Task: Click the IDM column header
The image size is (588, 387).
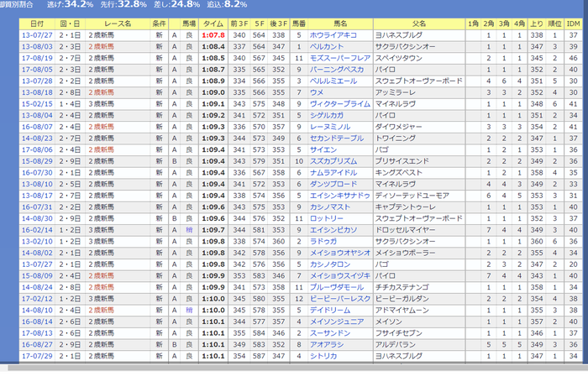Action: pyautogui.click(x=573, y=24)
